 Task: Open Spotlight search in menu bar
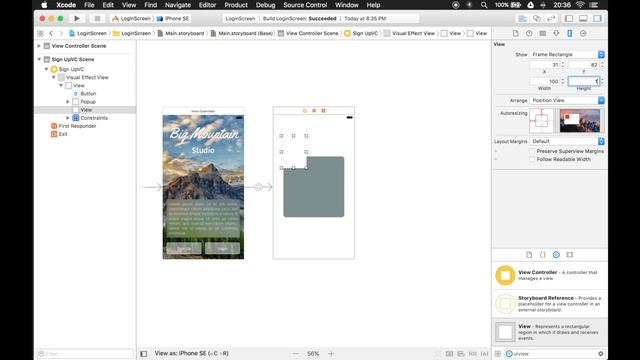[484, 5]
